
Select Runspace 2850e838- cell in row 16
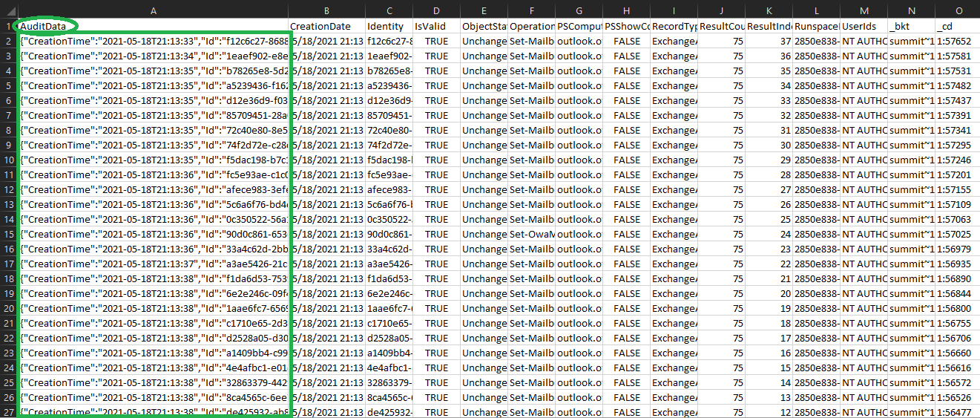point(816,249)
